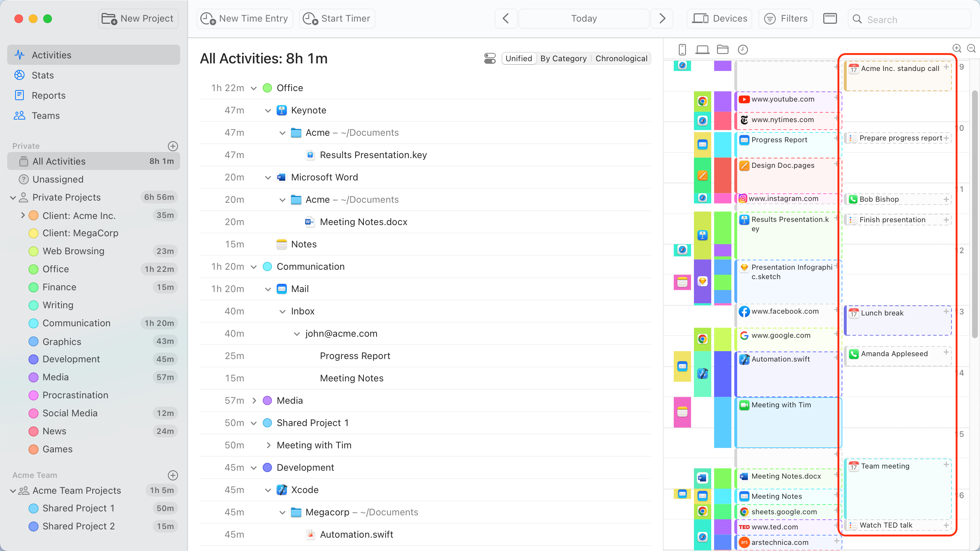Viewport: 980px width, 551px height.
Task: Collapse Private Projects in the sidebar
Action: (x=13, y=197)
